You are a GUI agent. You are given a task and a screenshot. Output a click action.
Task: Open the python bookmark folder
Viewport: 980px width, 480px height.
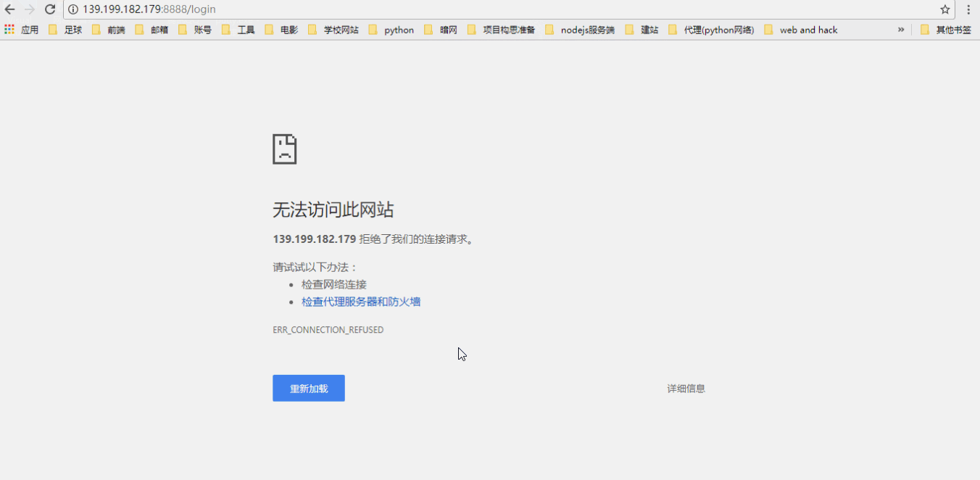(x=391, y=30)
